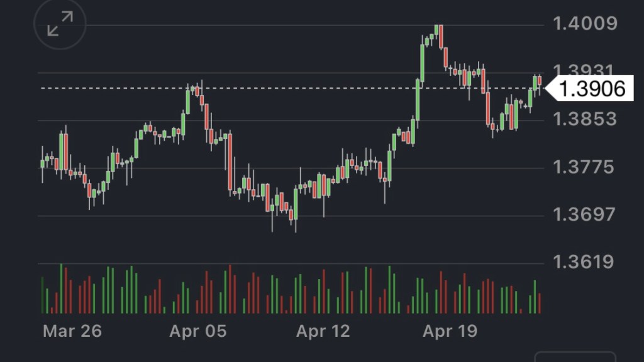Click the Mar 26 date label
The image size is (644, 362).
coord(72,331)
